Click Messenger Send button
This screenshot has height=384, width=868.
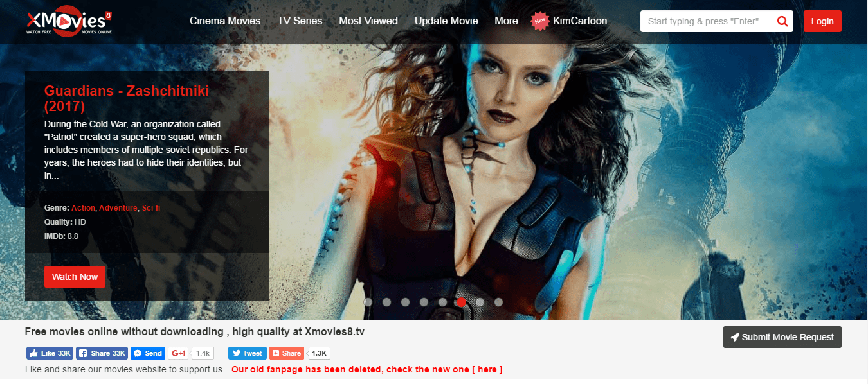[147, 353]
